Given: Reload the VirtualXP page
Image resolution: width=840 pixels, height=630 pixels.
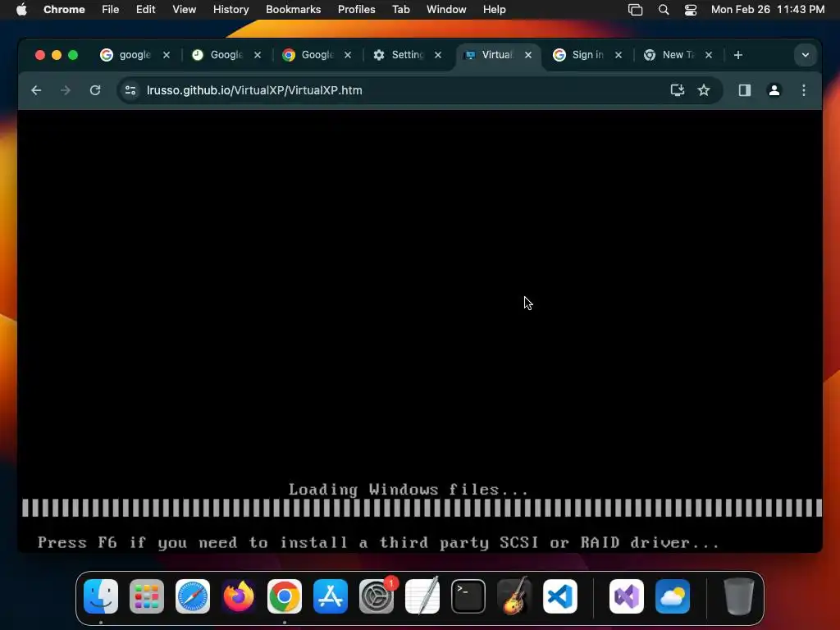Looking at the screenshot, I should pyautogui.click(x=95, y=90).
